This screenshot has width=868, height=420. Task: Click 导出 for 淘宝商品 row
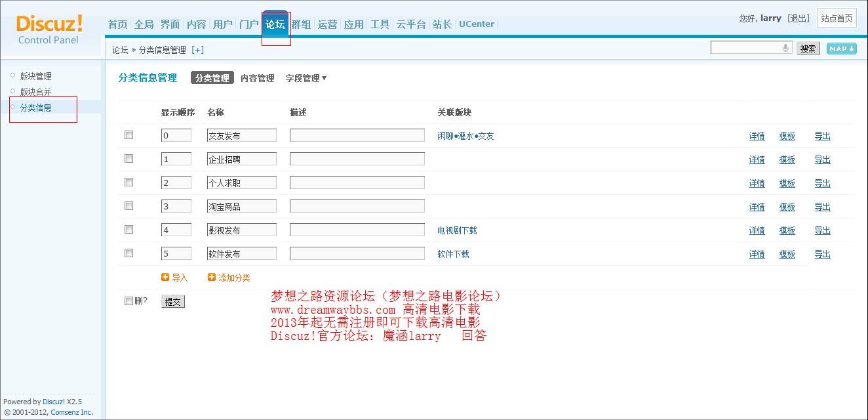point(823,207)
